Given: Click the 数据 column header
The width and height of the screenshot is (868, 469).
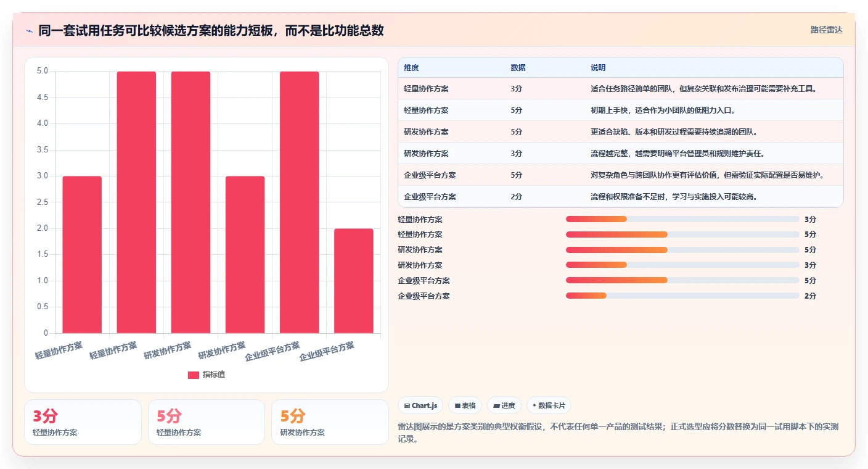Looking at the screenshot, I should click(x=518, y=68).
